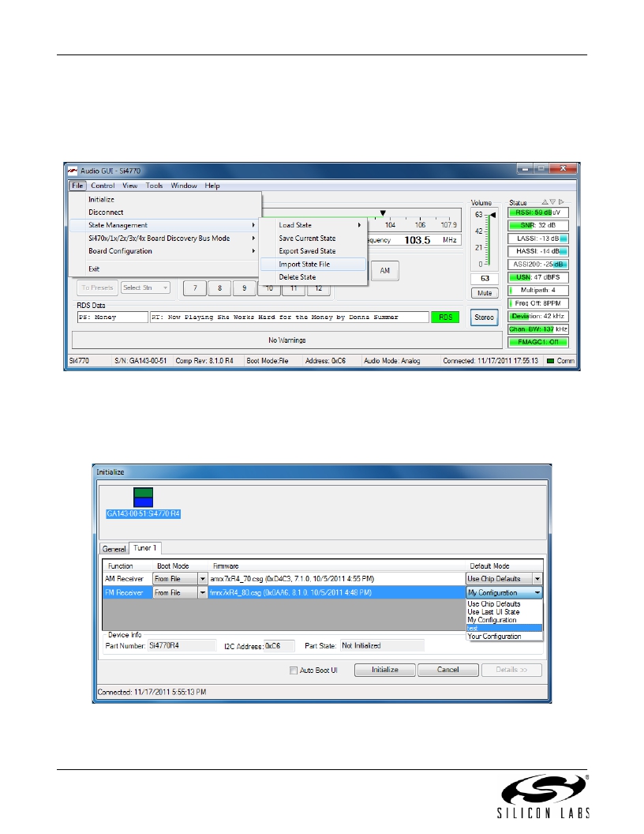Toggle the Auto Boot UI checkbox

[294, 671]
